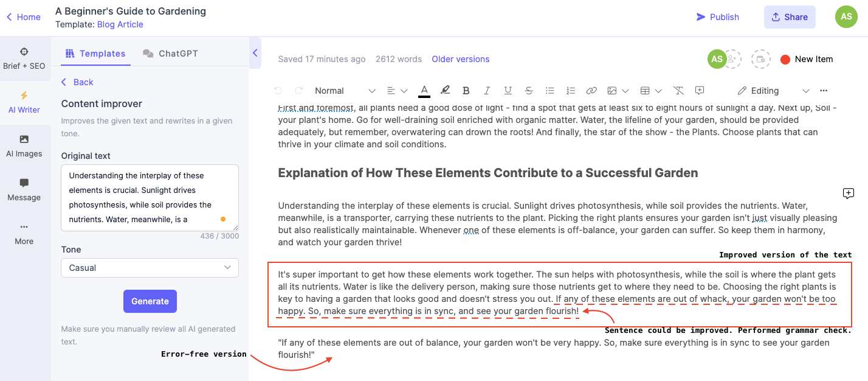
Task: Open the text alignment dropdown
Action: pyautogui.click(x=398, y=91)
